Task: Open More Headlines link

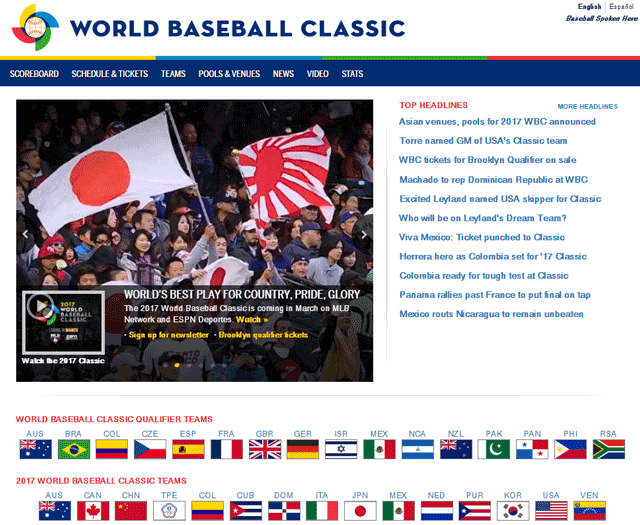Action: click(x=587, y=107)
